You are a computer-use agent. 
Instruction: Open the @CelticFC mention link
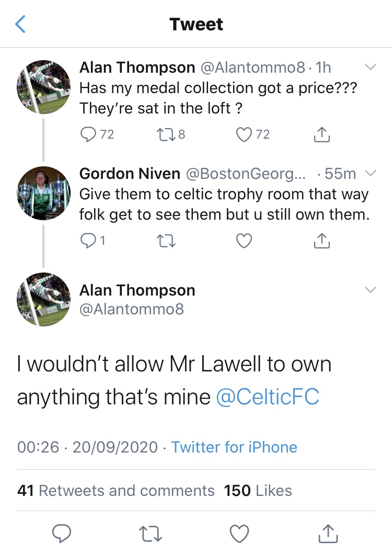pyautogui.click(x=267, y=398)
